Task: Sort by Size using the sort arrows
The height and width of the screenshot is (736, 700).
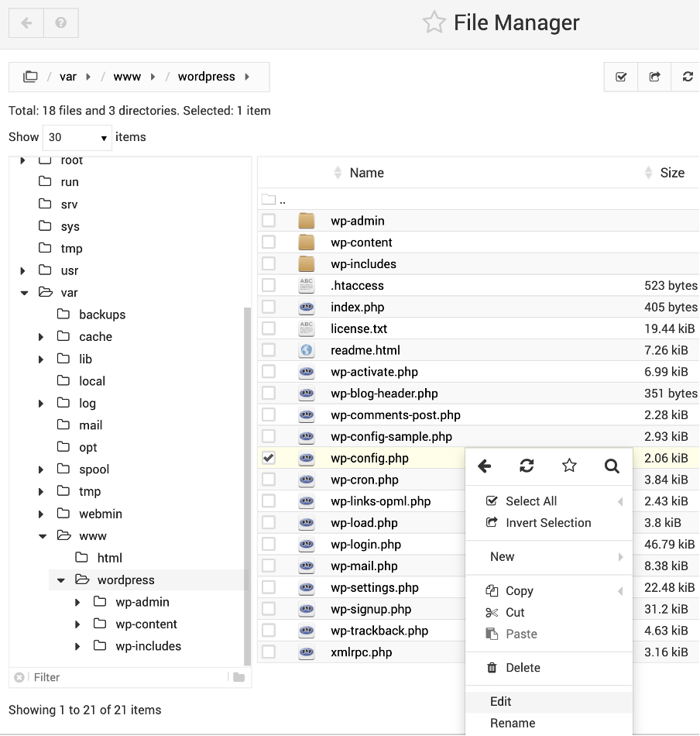Action: (x=648, y=173)
